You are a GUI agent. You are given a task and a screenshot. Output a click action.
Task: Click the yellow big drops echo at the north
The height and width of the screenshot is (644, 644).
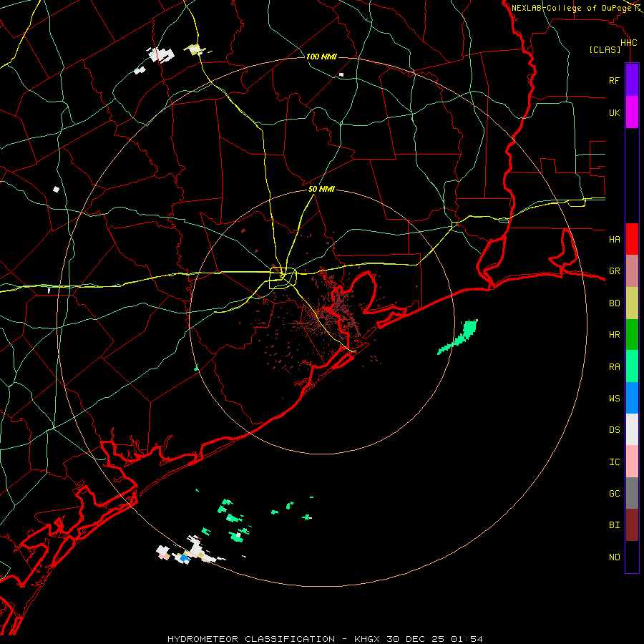pyautogui.click(x=195, y=49)
